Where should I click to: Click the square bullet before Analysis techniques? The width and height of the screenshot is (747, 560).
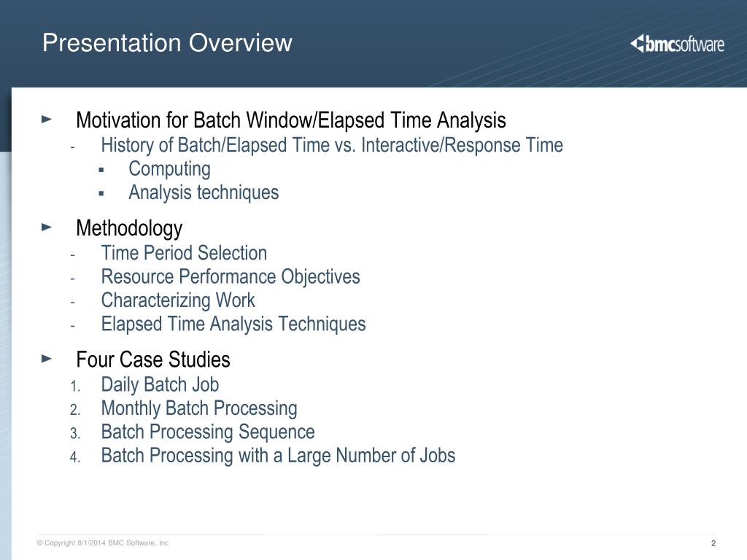pos(101,193)
